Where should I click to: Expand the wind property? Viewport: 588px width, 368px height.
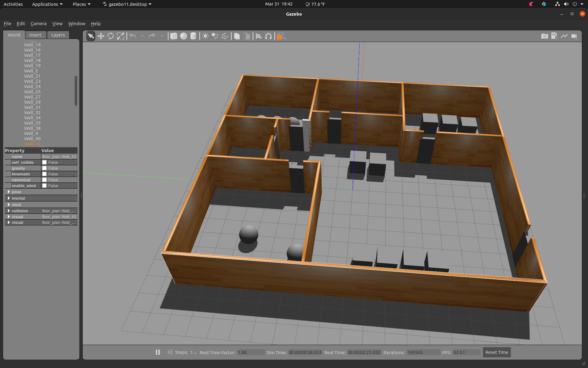pos(9,205)
